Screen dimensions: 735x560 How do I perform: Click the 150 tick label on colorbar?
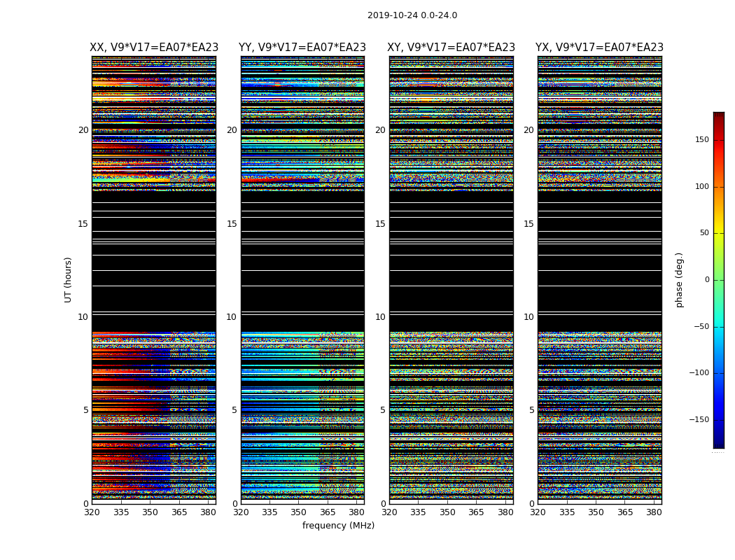(x=701, y=139)
